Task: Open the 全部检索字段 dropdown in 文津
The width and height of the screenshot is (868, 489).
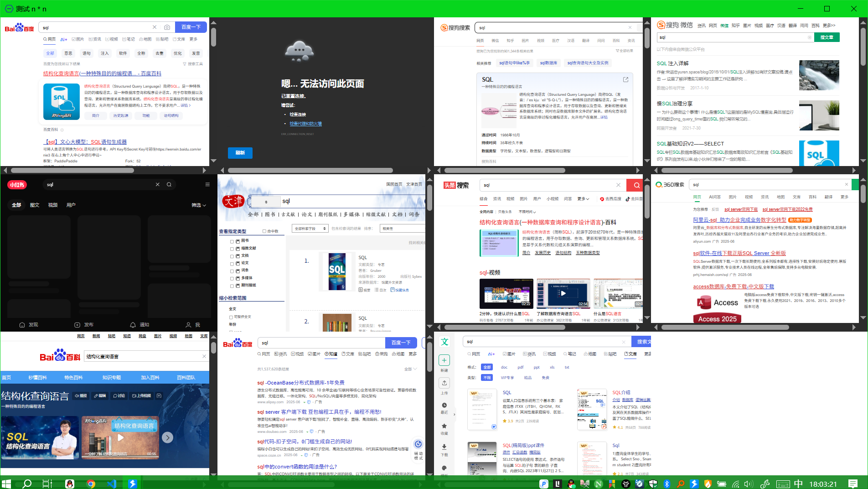Action: click(311, 229)
